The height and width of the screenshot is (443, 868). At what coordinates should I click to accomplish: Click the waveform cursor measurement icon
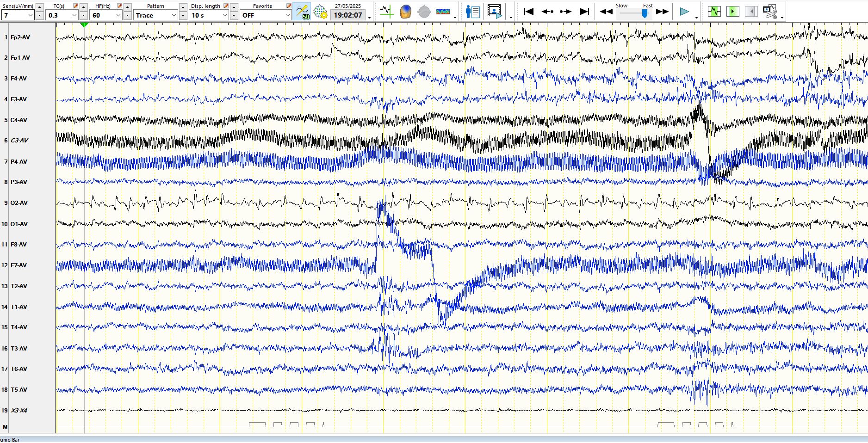click(x=386, y=11)
